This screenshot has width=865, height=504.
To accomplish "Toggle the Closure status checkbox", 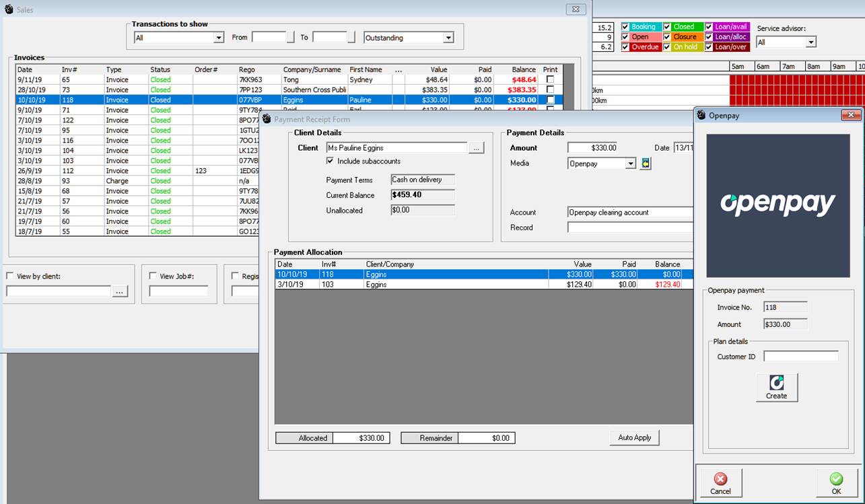I will [667, 37].
